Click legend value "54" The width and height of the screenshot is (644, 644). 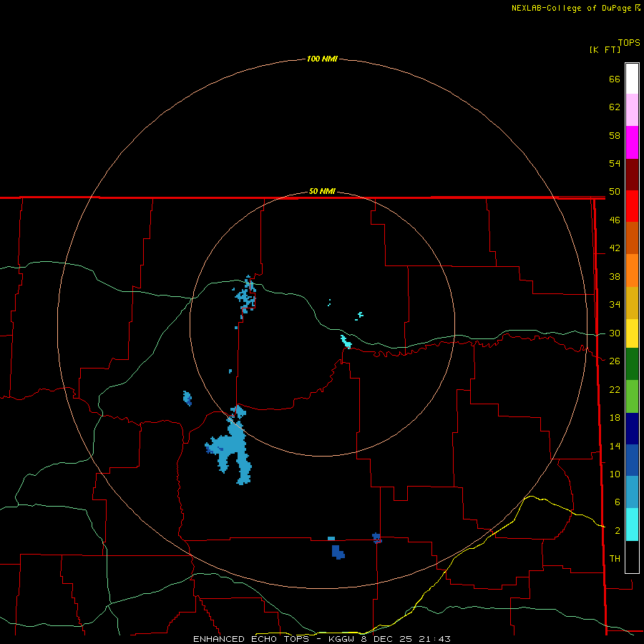click(615, 163)
